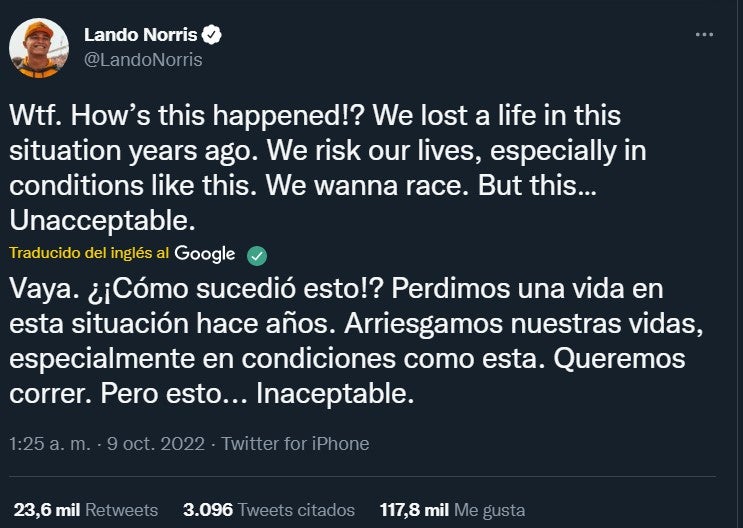Screen dimensions: 743x528
Task: Show the 117,8 mil Me gusta list
Action: point(452,510)
